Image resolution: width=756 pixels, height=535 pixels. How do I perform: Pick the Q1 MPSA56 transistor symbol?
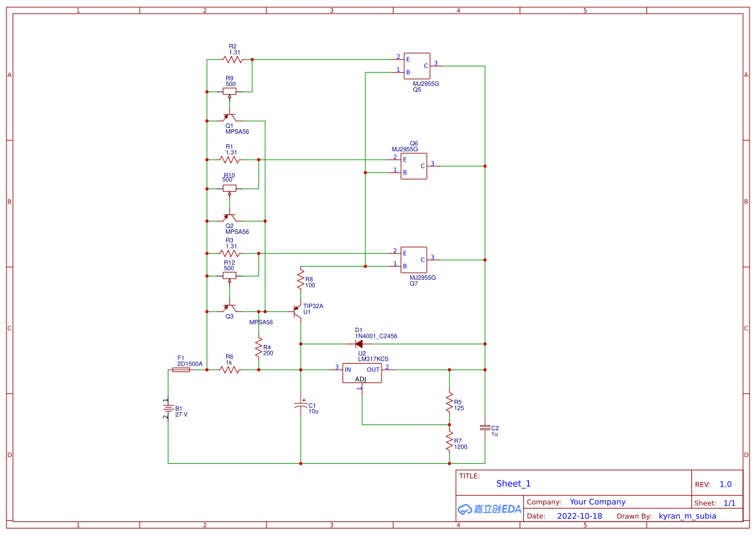[x=230, y=118]
